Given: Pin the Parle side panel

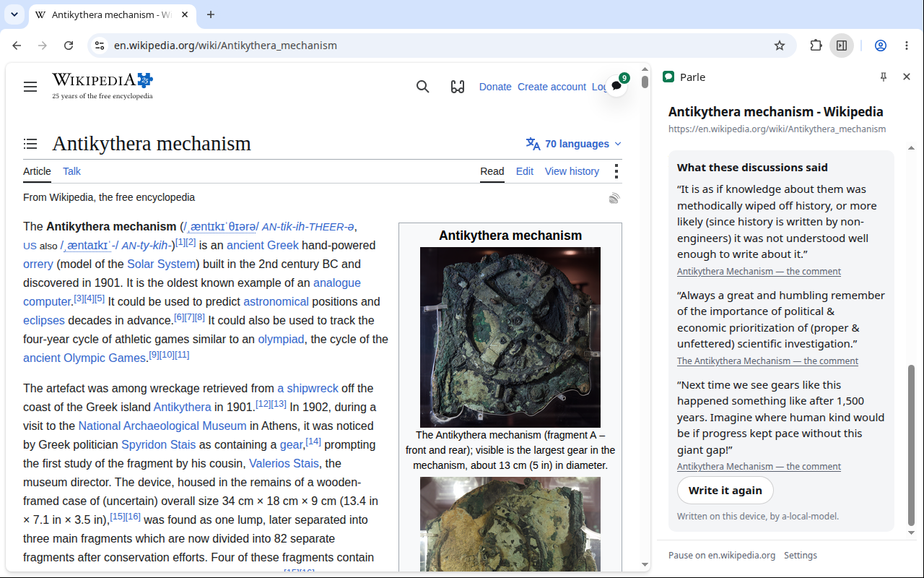Looking at the screenshot, I should coord(884,77).
